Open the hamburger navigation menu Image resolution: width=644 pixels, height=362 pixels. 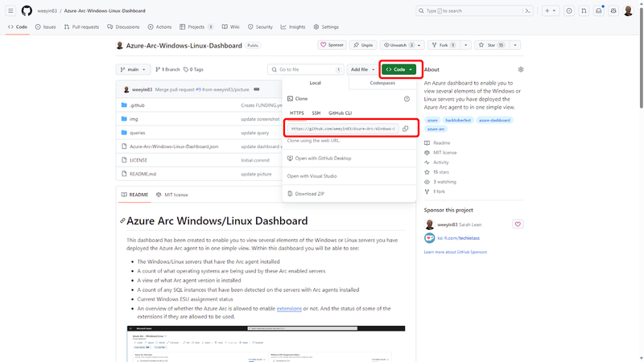coord(10,10)
